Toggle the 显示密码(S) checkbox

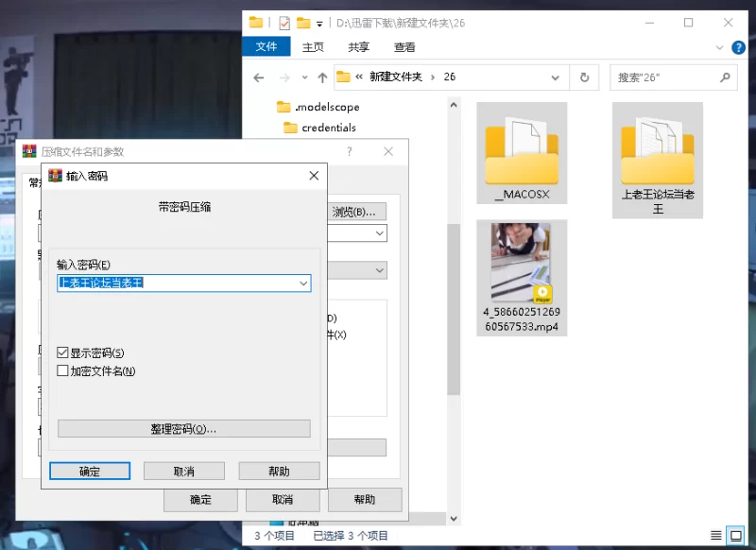point(62,352)
